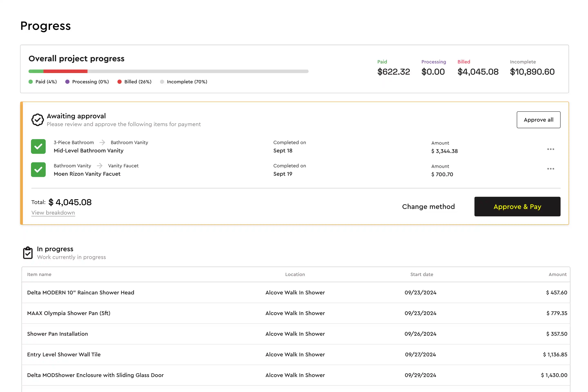The height and width of the screenshot is (392, 588).
Task: Click the Vanity Faucet breadcrumb
Action: pos(123,166)
